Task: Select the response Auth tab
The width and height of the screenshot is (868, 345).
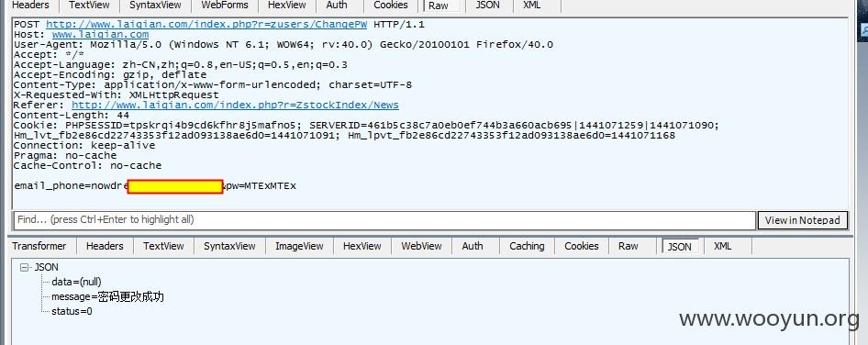Action: click(x=473, y=246)
